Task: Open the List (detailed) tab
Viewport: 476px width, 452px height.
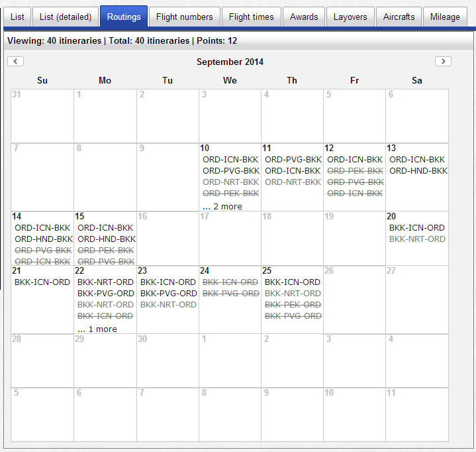Action: pyautogui.click(x=66, y=17)
